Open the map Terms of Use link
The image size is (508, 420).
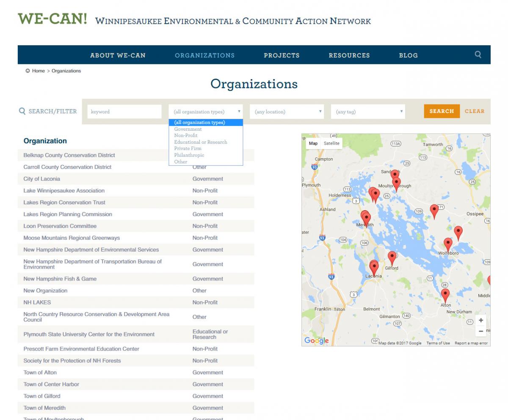pyautogui.click(x=438, y=343)
